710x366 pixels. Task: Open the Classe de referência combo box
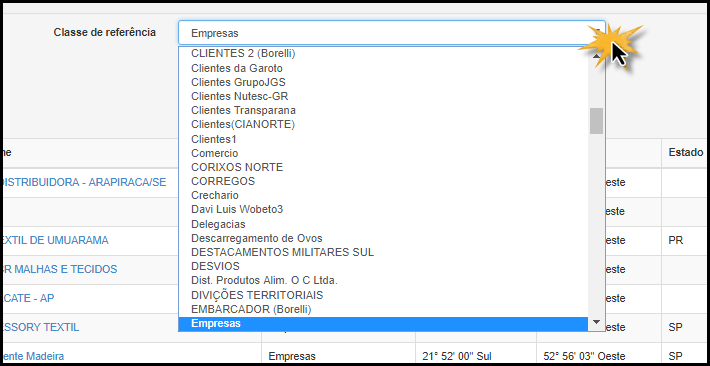pyautogui.click(x=392, y=33)
